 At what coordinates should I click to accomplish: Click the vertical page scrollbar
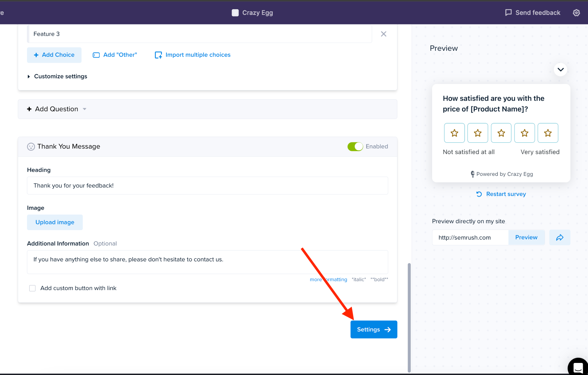409,318
